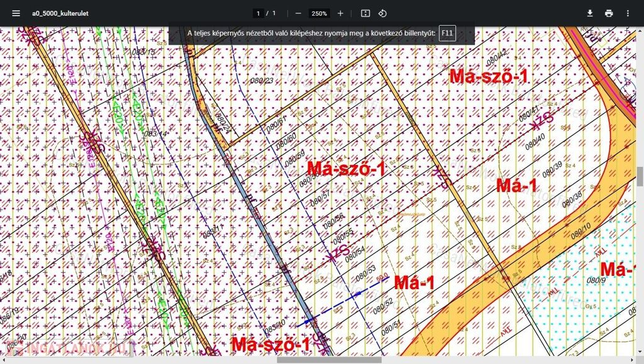Click the F11 key badge in notification
Viewport: 644px width, 364px height.
(x=447, y=33)
